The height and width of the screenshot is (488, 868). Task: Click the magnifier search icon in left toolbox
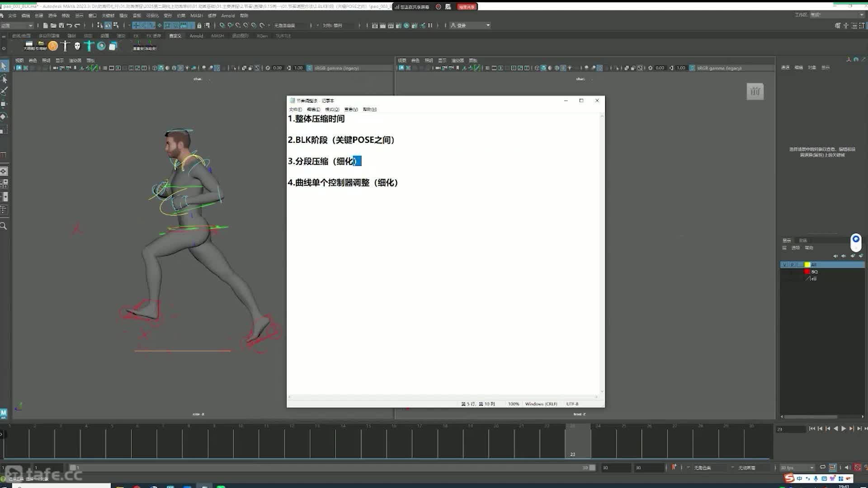4,226
